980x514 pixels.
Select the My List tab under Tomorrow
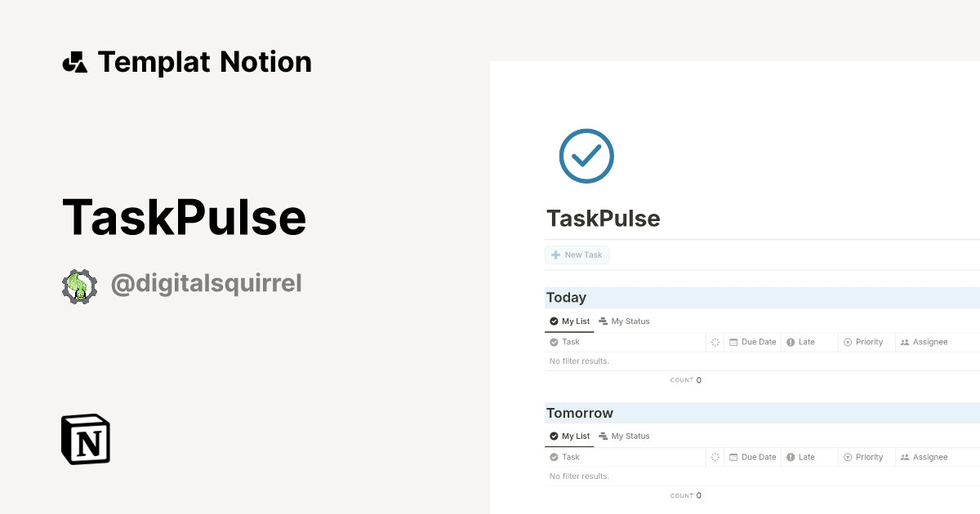(x=569, y=436)
